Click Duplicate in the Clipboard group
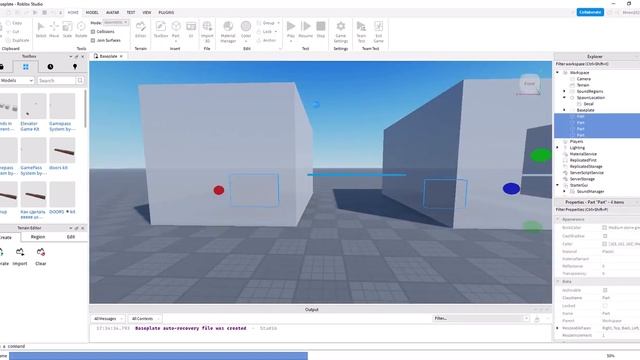 pyautogui.click(x=17, y=40)
